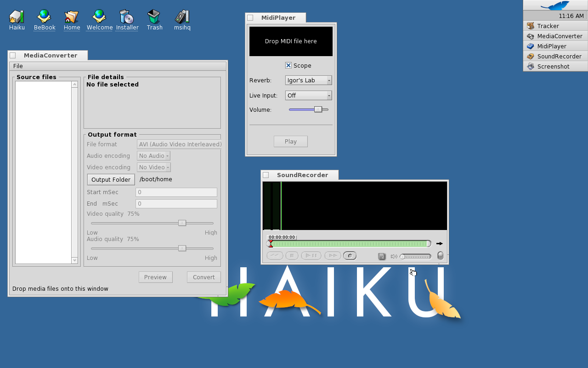Open the File menu in MediaConverter
Image resolution: width=588 pixels, height=368 pixels.
point(18,66)
